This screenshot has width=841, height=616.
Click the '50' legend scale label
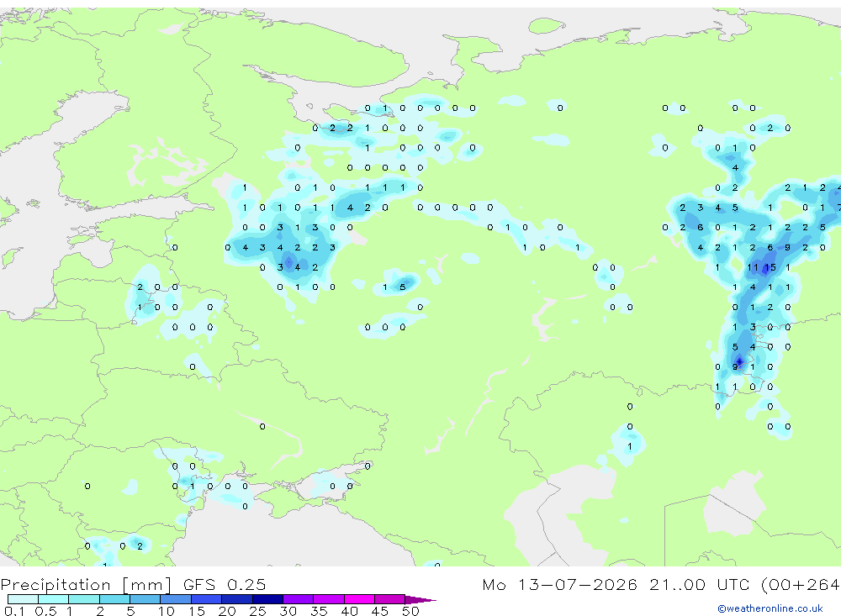point(410,611)
